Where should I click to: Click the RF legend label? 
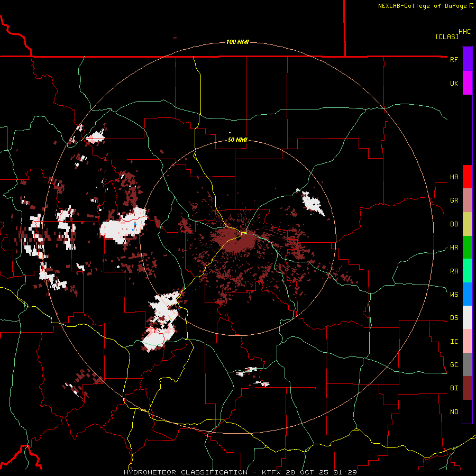454,59
